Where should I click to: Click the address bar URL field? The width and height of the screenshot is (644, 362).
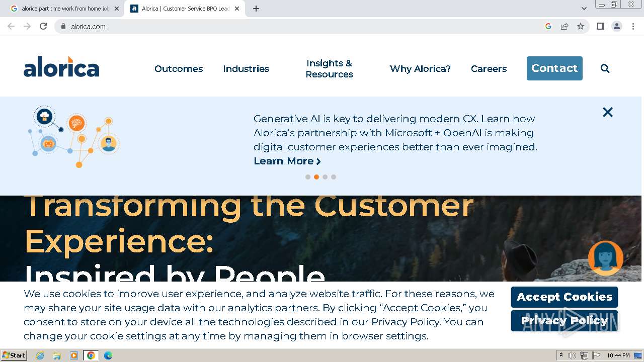[302, 26]
